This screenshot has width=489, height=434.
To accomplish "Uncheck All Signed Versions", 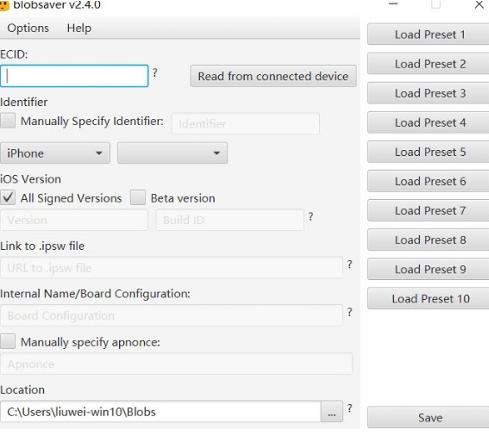I will point(8,198).
